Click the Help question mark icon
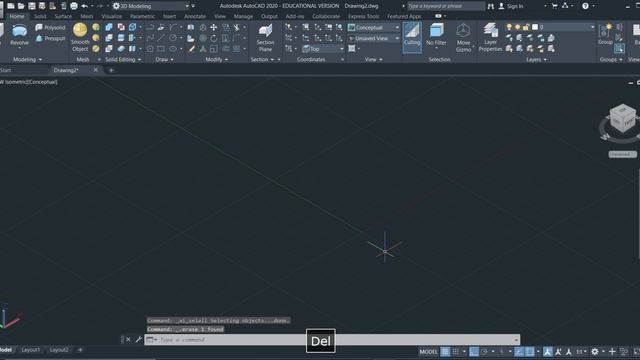 coord(585,6)
